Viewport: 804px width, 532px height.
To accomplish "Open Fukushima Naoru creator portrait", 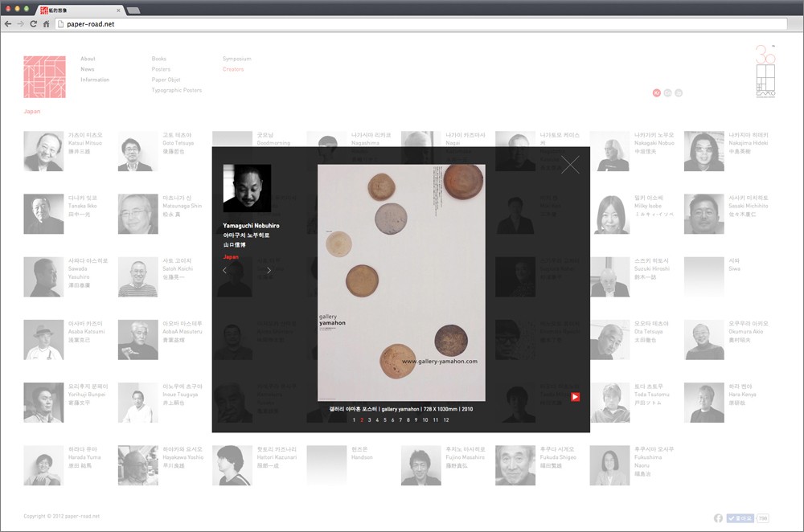I will [x=609, y=465].
